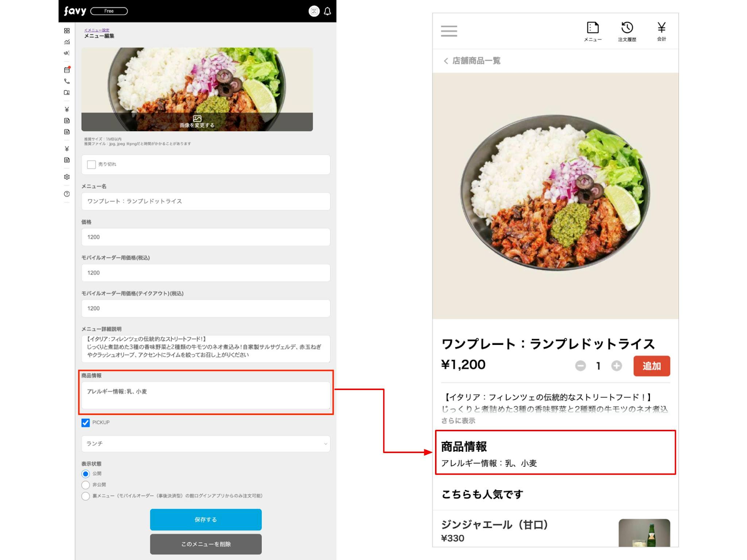Image resolution: width=747 pixels, height=560 pixels.
Task: Click the 推奨サイズ：1MB以内 hint text
Action: (x=103, y=139)
